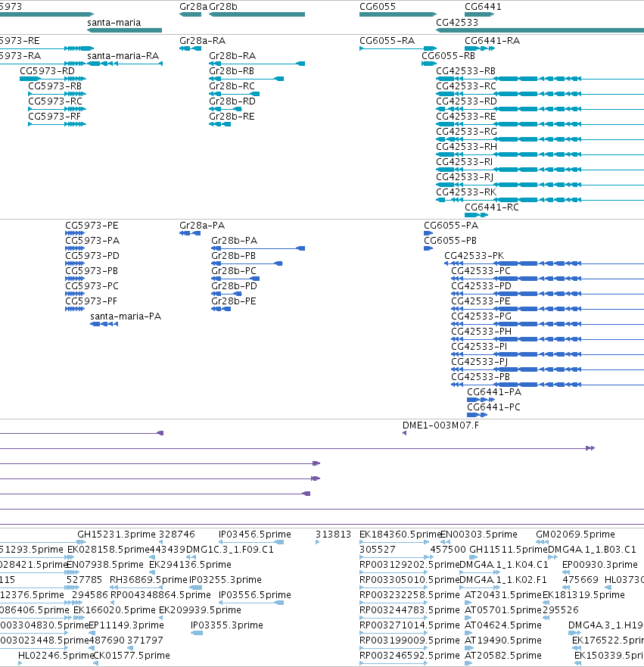Click the CG6441-PC protein label
Image resolution: width=644 pixels, height=667 pixels.
(x=493, y=407)
